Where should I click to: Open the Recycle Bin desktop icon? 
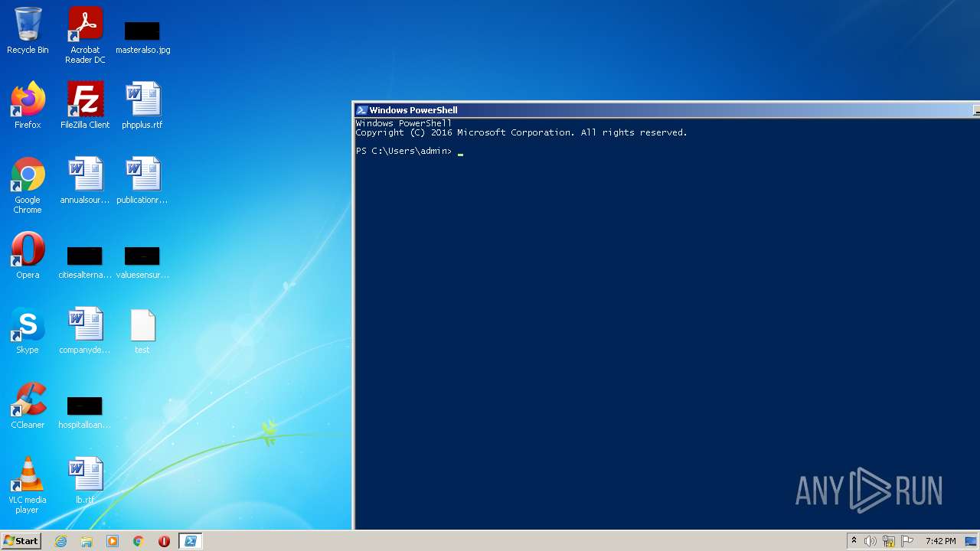point(28,31)
